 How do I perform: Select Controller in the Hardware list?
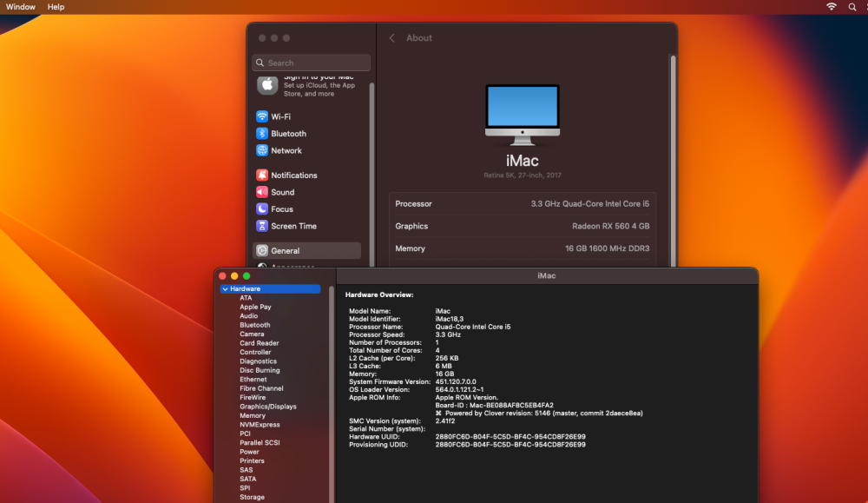(255, 353)
